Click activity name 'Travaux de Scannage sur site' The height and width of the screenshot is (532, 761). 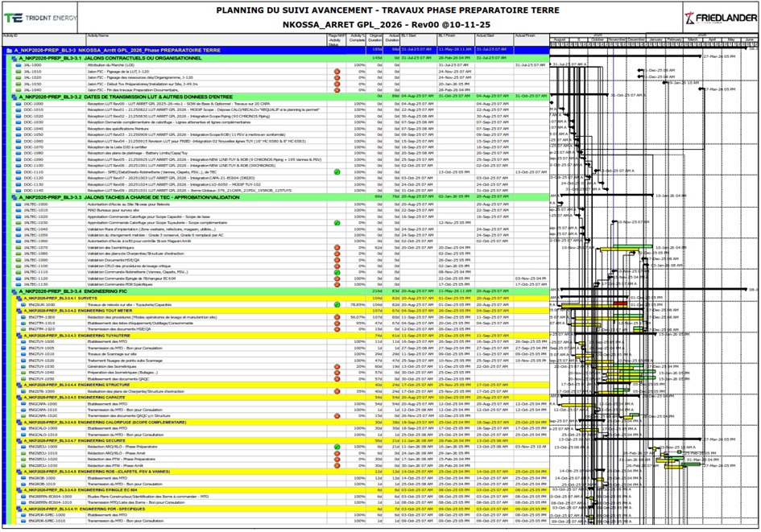[111, 354]
